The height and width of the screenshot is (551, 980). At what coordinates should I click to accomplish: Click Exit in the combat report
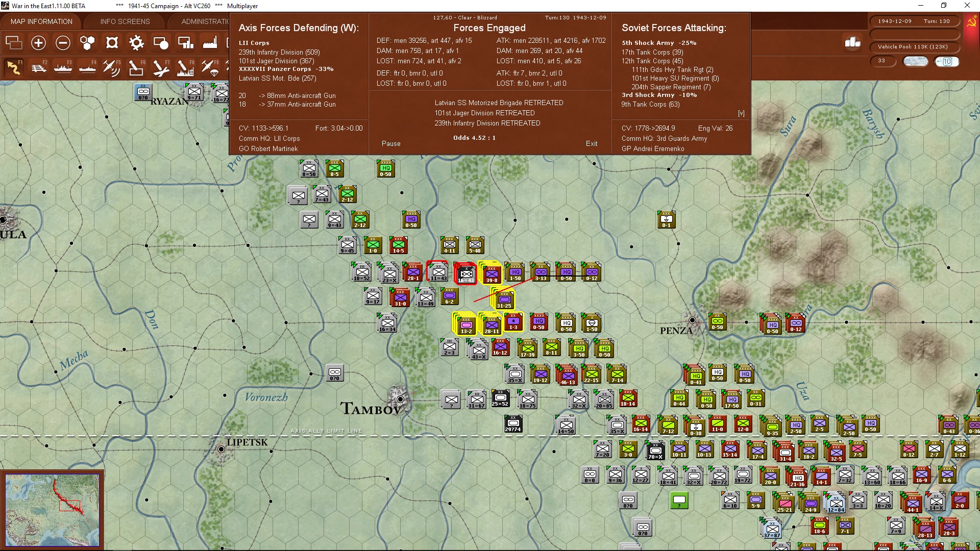pos(591,143)
